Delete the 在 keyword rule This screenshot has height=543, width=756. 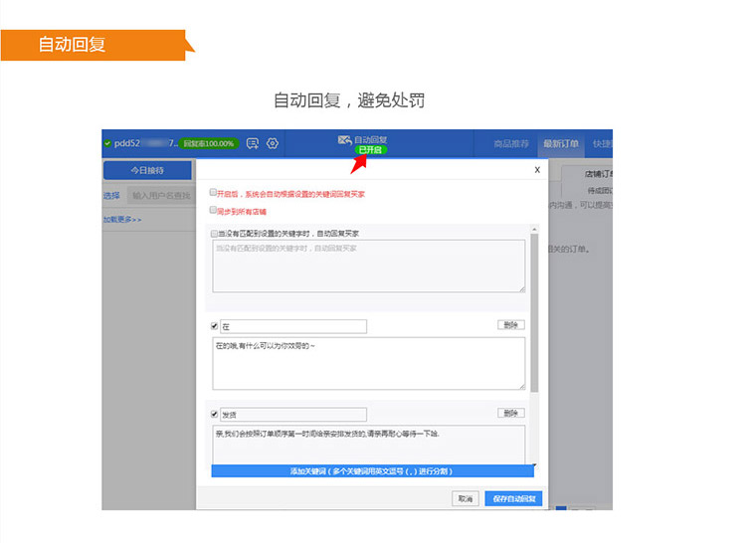[510, 325]
